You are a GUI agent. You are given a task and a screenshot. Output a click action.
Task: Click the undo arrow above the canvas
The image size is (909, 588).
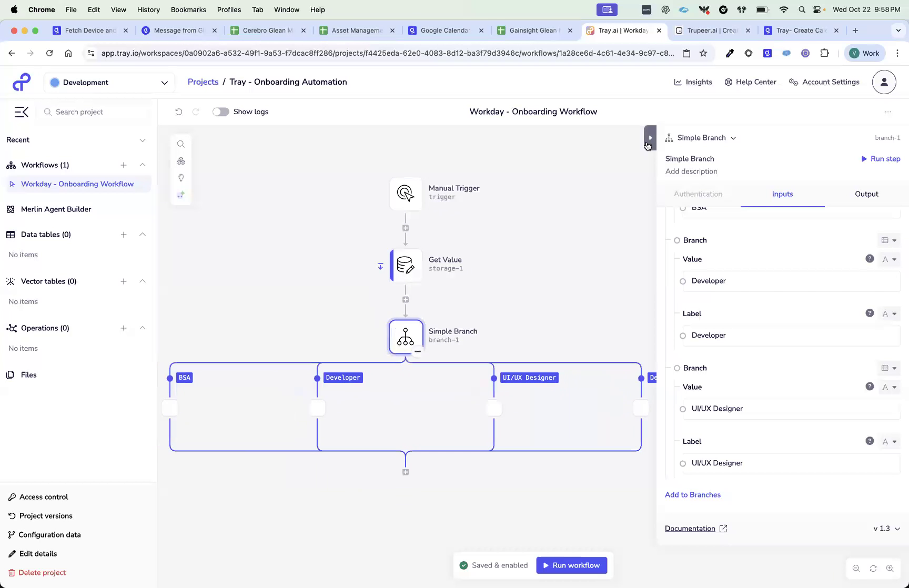tap(179, 111)
